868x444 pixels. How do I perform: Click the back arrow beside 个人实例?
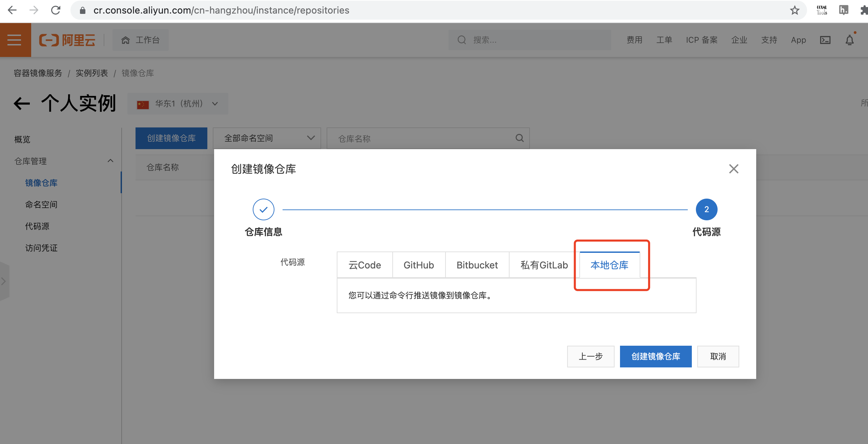[x=22, y=104]
